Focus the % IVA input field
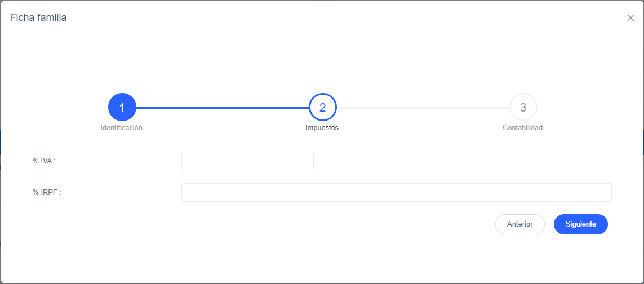The height and width of the screenshot is (284, 644). pyautogui.click(x=247, y=161)
